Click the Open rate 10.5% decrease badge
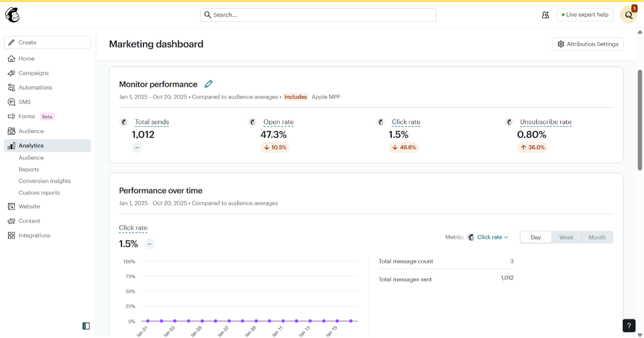Image resolution: width=644 pixels, height=338 pixels. click(275, 147)
